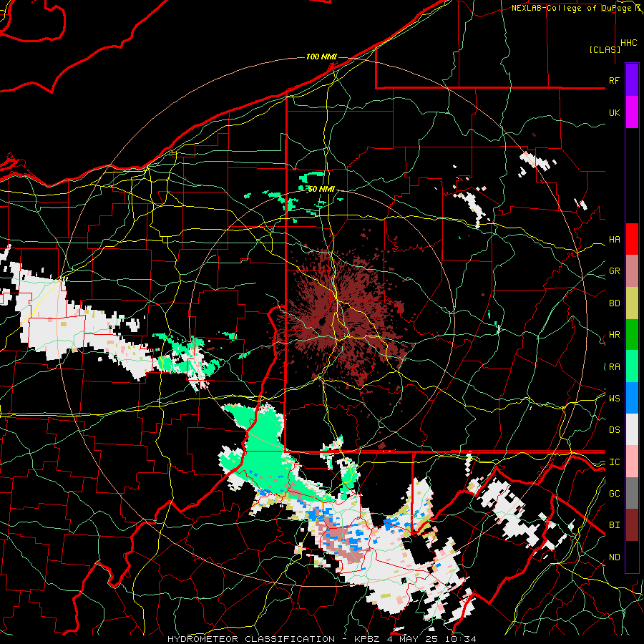Image resolution: width=644 pixels, height=644 pixels.
Task: Click the 'RA' legend label
Action: click(x=614, y=367)
